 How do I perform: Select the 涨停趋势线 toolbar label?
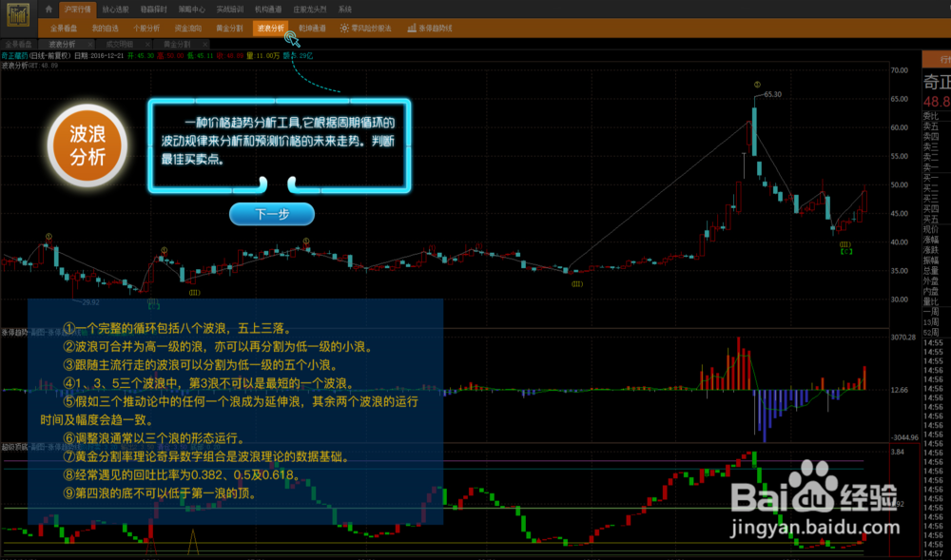click(436, 28)
